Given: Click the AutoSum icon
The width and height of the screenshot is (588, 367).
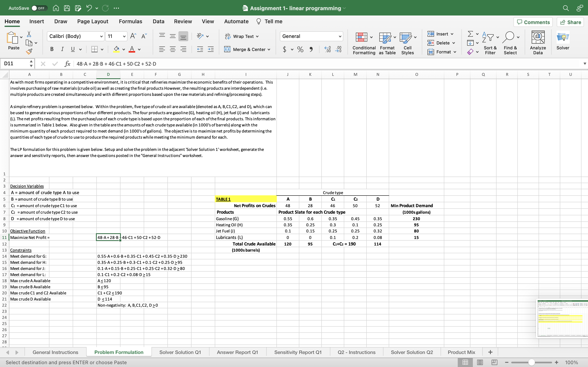Looking at the screenshot, I should tap(470, 34).
